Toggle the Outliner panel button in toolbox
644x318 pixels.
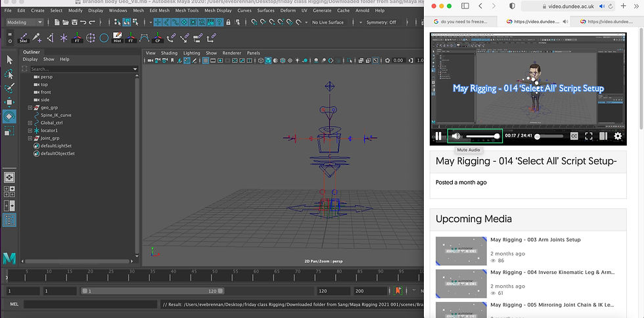[x=9, y=220]
